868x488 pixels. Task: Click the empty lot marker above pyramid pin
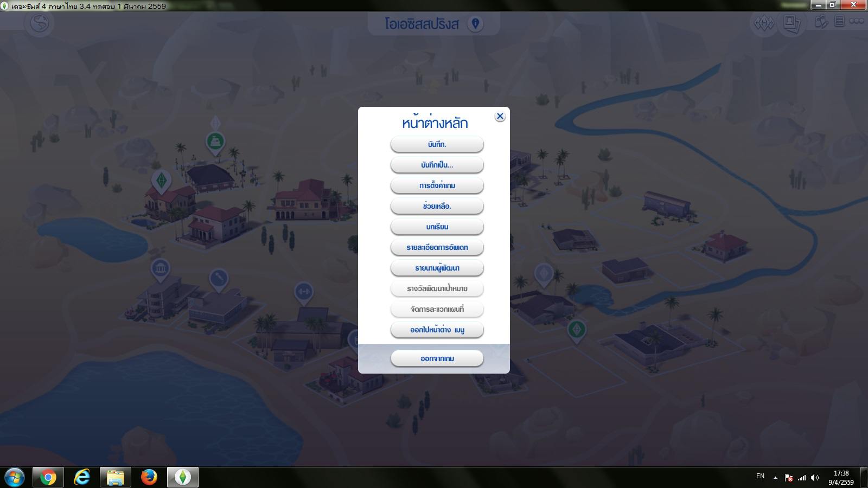pyautogui.click(x=215, y=122)
